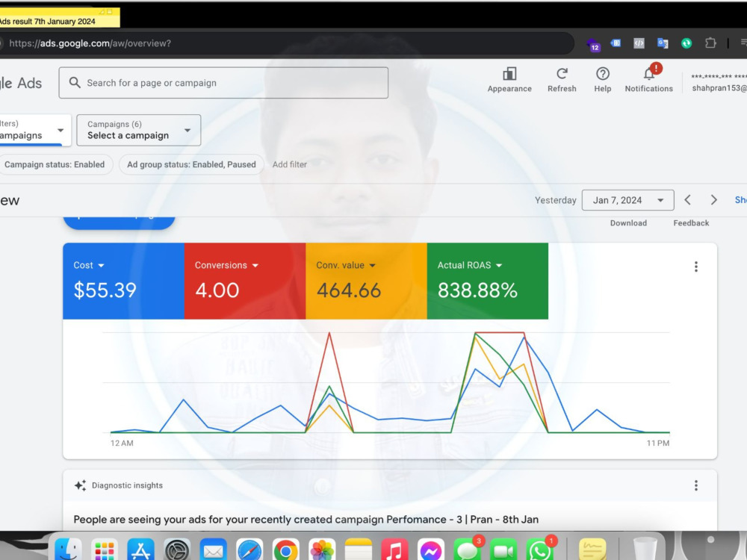747x560 pixels.
Task: Click the 11 PM chart axis label
Action: pos(658,443)
